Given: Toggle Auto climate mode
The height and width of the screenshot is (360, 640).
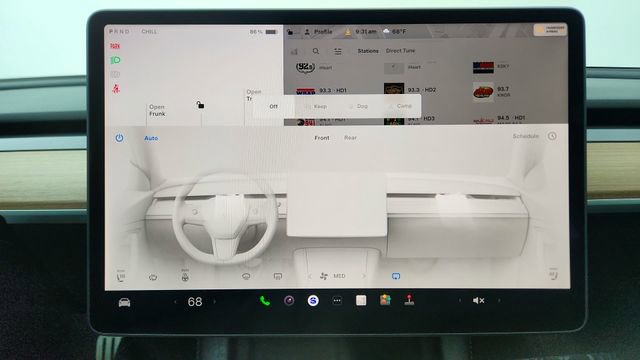Looking at the screenshot, I should coord(151,138).
